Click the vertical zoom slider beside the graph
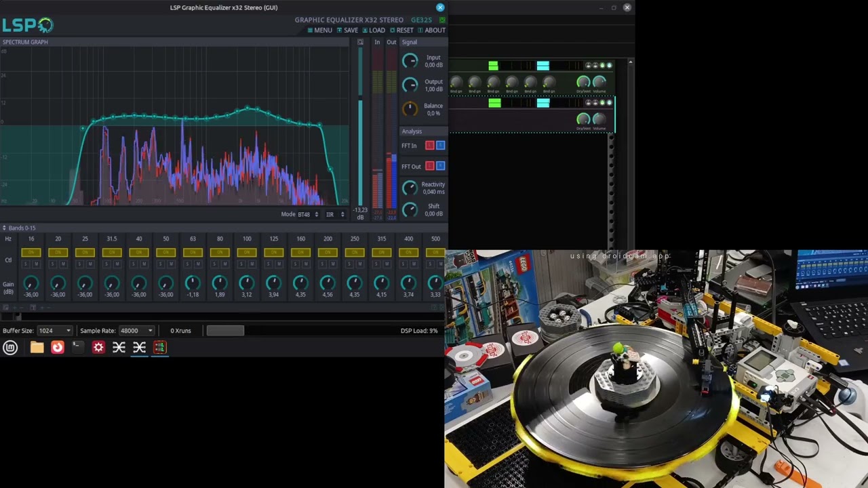This screenshot has height=488, width=868. tap(360, 125)
